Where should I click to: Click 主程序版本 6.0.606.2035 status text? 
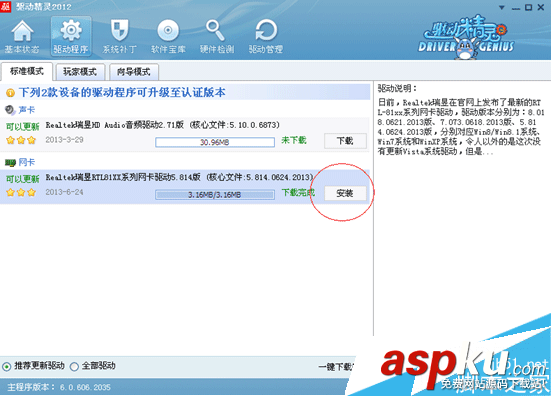tap(59, 387)
